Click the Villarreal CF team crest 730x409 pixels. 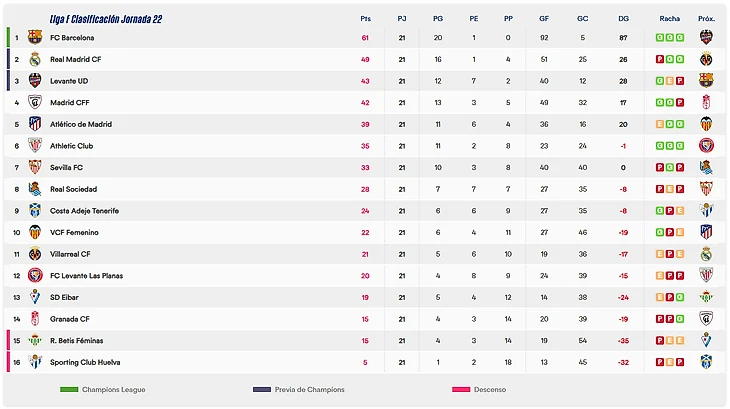(35, 254)
